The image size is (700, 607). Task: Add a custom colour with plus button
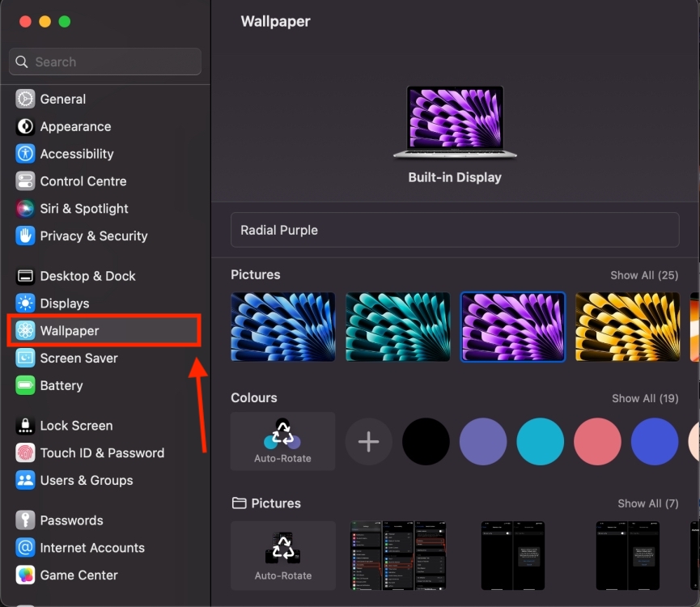point(369,442)
